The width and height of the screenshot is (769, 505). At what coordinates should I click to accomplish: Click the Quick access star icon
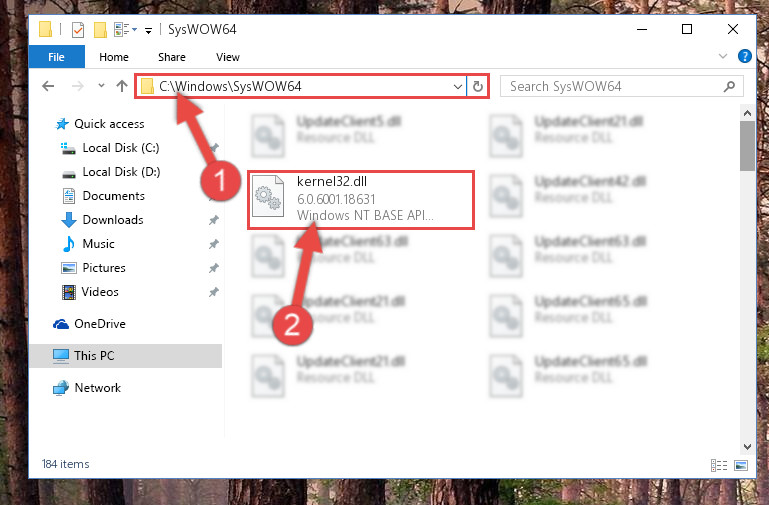(x=62, y=124)
